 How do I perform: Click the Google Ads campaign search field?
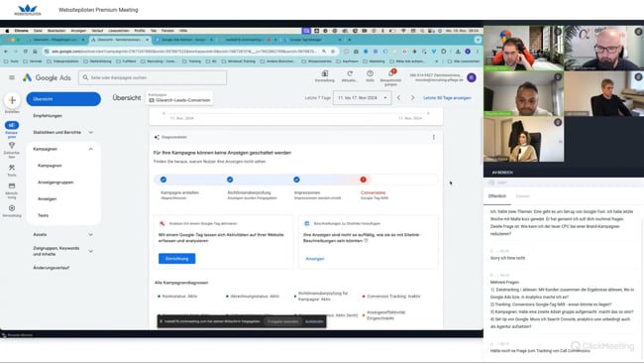(x=153, y=77)
